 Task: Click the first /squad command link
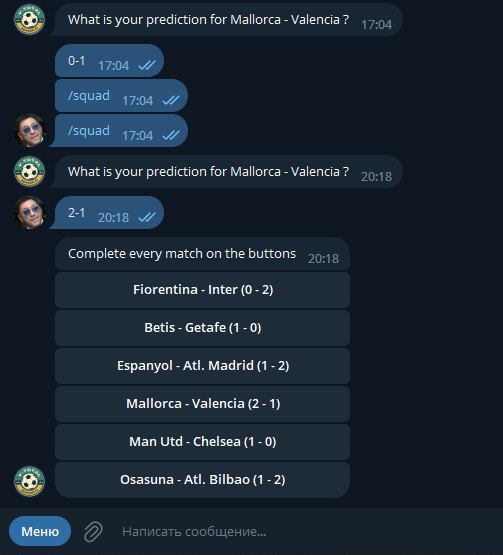[89, 96]
